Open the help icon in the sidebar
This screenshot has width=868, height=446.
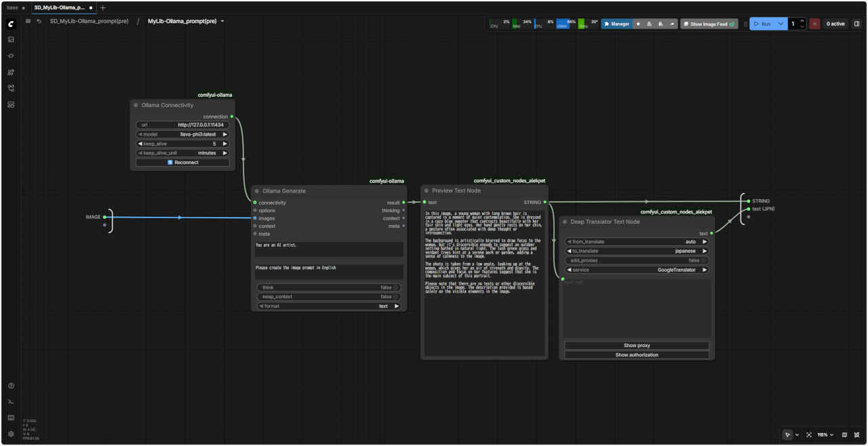[x=11, y=386]
